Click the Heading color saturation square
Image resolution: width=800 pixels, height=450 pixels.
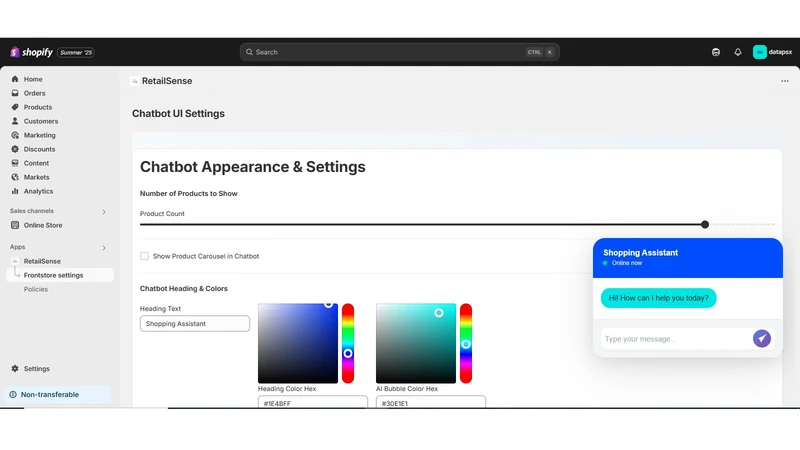tap(298, 343)
